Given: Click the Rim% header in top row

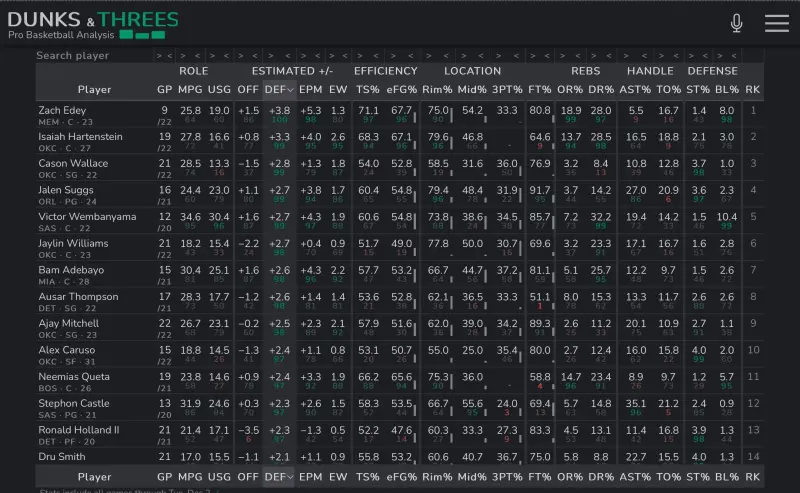Looking at the screenshot, I should point(437,89).
